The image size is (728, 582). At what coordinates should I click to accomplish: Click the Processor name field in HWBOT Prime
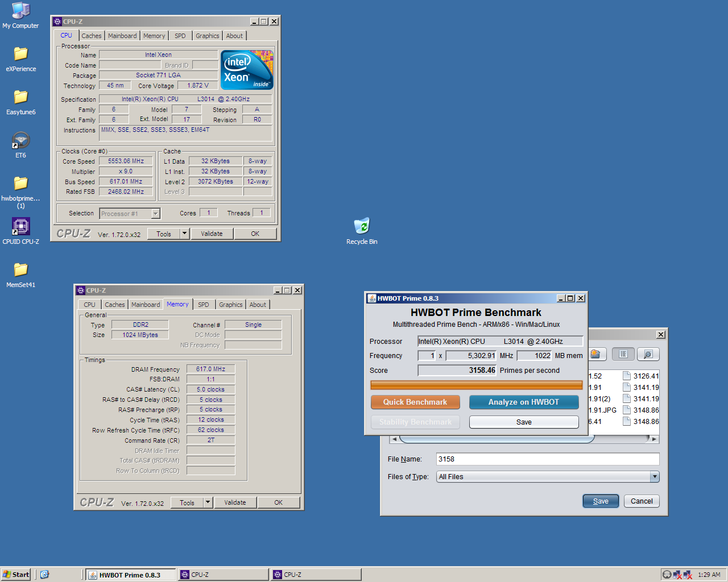pos(500,342)
